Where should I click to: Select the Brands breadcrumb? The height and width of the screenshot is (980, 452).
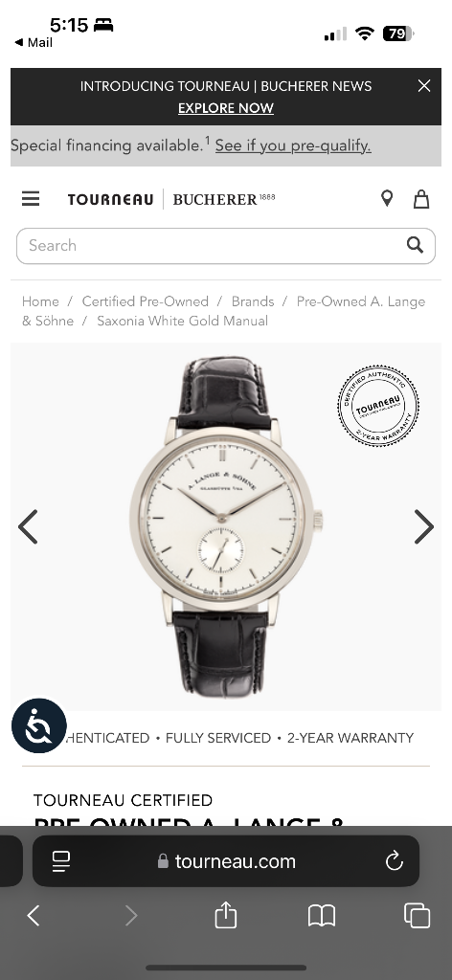click(x=253, y=301)
